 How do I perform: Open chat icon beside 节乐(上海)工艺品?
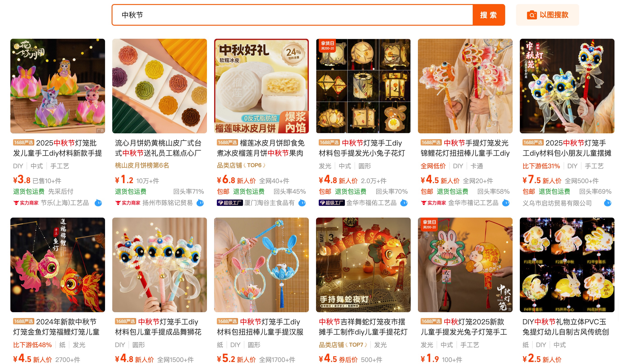tap(98, 203)
